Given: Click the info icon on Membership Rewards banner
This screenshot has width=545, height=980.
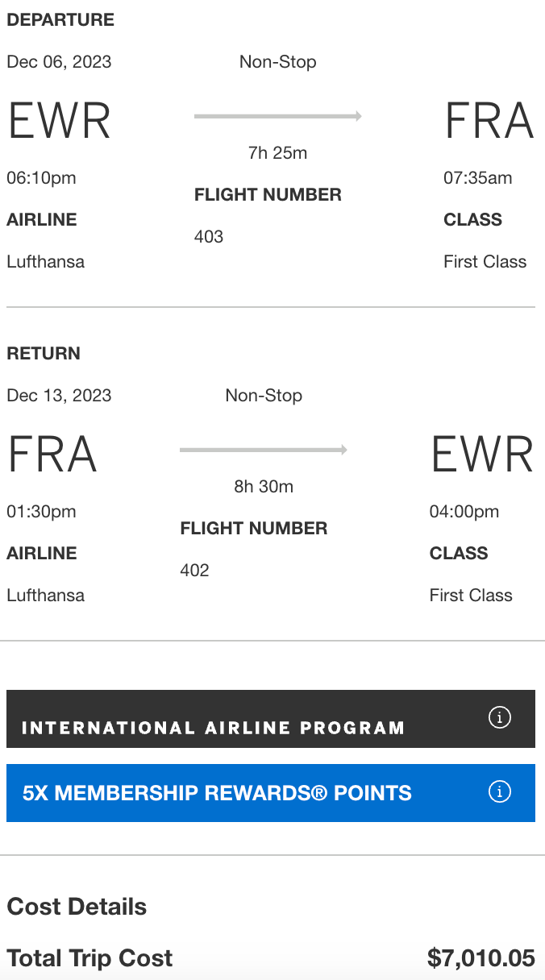Looking at the screenshot, I should (500, 792).
